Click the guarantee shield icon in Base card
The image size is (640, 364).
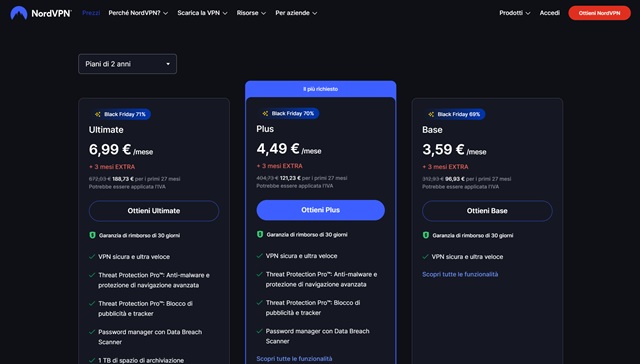(x=426, y=235)
